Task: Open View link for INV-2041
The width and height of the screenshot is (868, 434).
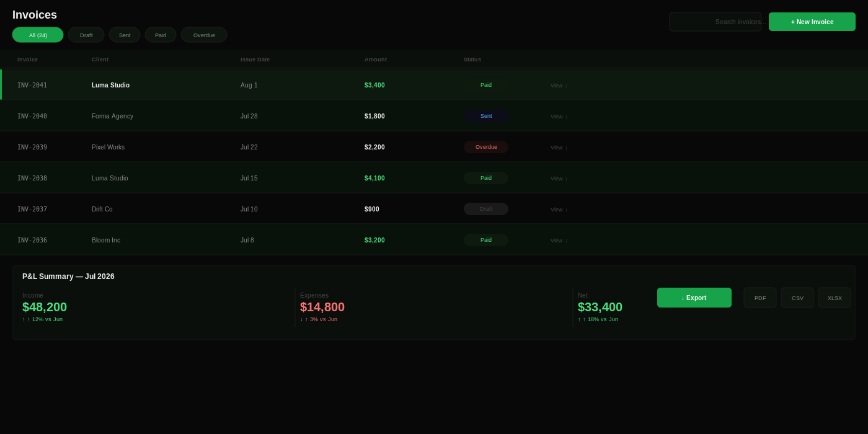Action: point(559,86)
